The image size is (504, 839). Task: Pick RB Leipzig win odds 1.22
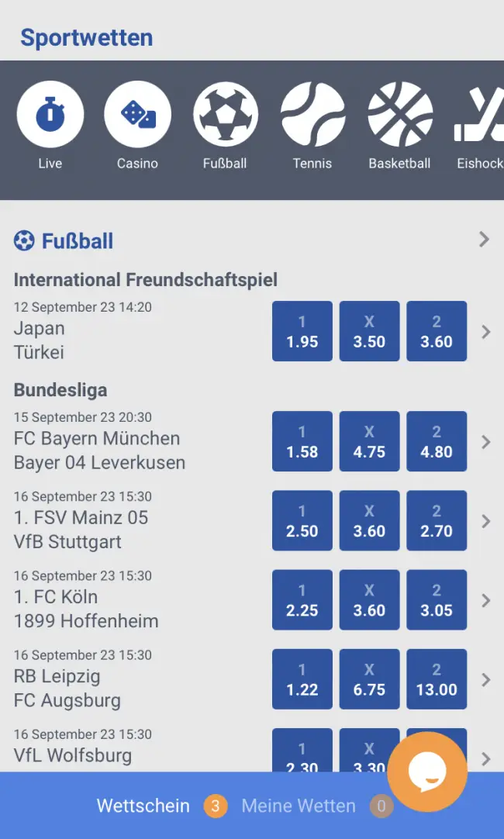click(x=302, y=679)
